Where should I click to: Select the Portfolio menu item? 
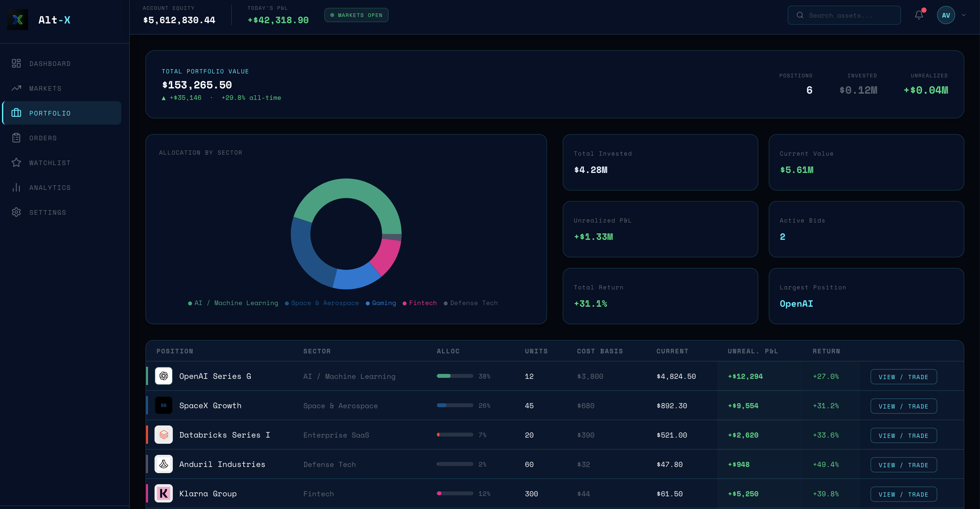(x=62, y=113)
